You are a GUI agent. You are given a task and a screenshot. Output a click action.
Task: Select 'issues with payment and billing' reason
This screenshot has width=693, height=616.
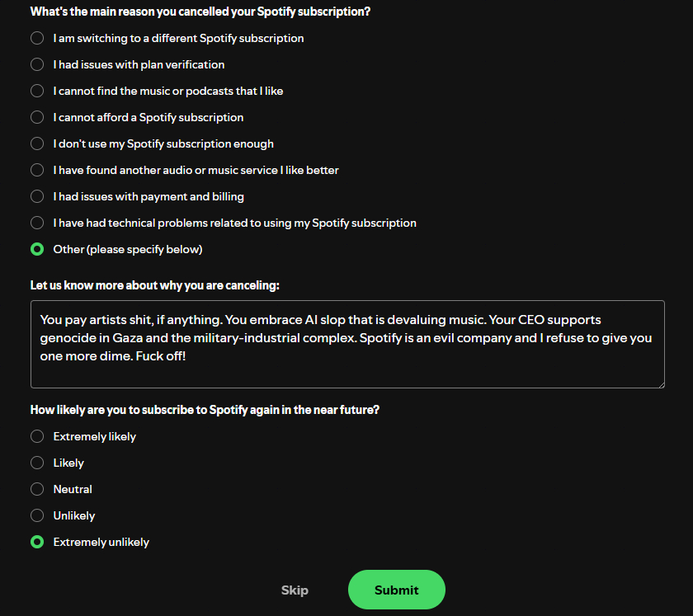pos(37,196)
